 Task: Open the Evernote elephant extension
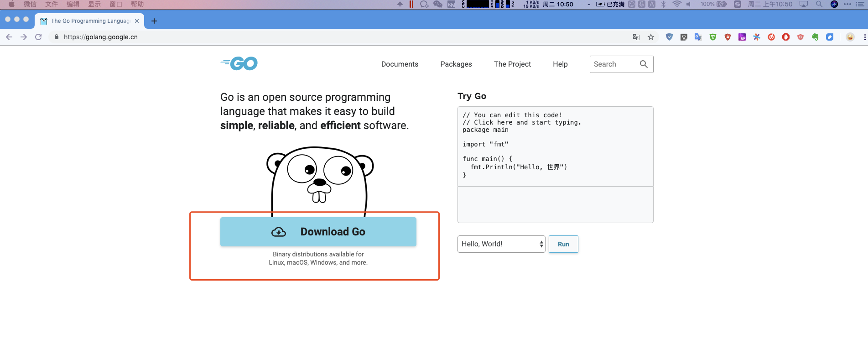(815, 37)
